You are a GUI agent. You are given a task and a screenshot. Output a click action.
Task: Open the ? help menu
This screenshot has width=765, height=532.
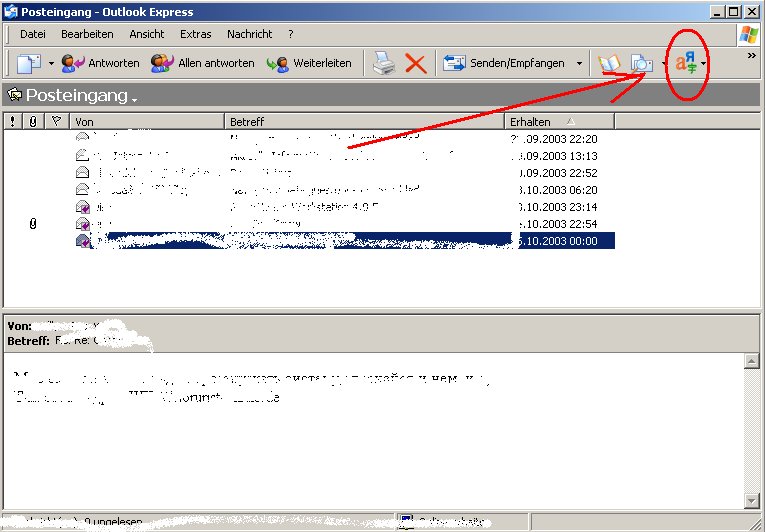[291, 34]
